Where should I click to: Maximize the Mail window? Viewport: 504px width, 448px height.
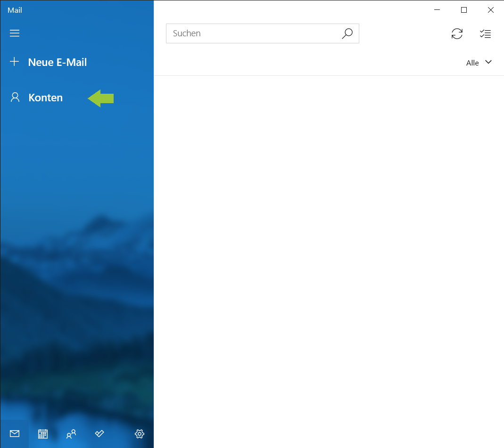[464, 10]
